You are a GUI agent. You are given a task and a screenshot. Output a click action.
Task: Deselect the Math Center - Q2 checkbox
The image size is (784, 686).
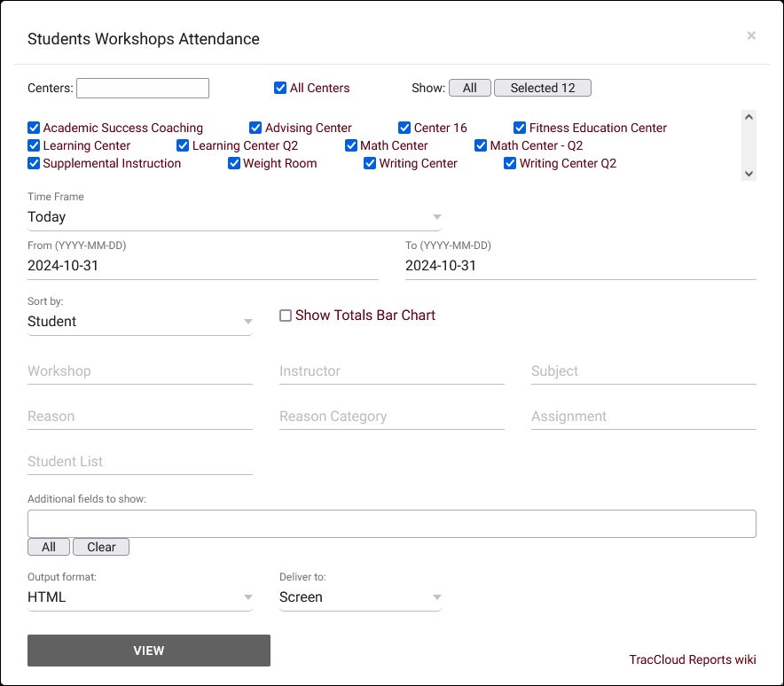[481, 145]
